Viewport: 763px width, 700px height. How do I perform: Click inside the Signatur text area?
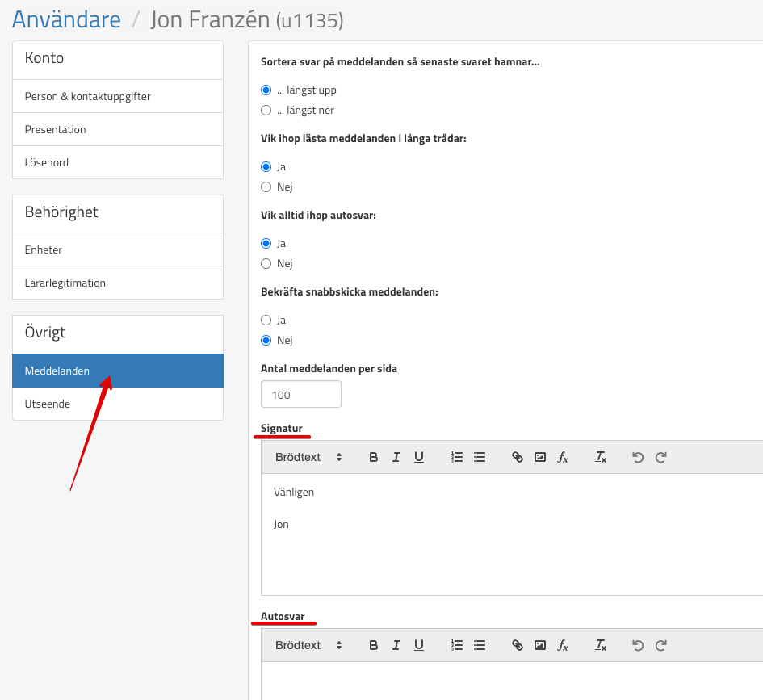coord(510,549)
